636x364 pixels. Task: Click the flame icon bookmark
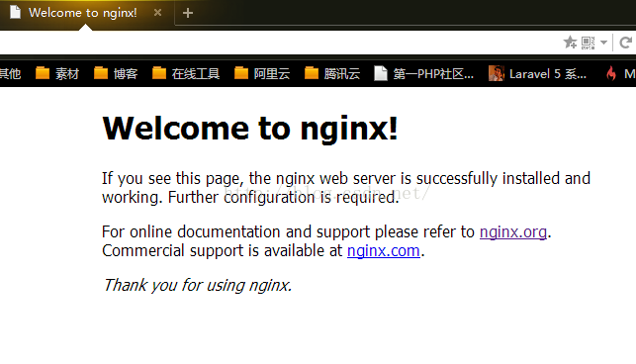611,73
